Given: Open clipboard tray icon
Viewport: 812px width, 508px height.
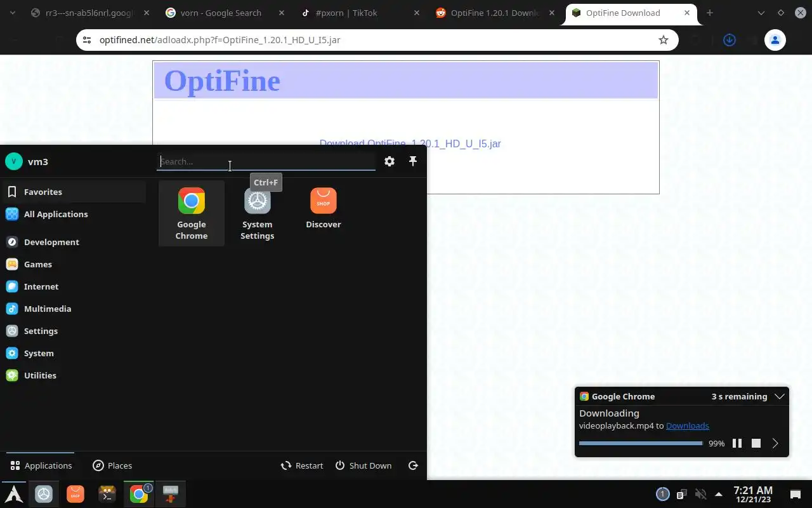Looking at the screenshot, I should pyautogui.click(x=681, y=494).
